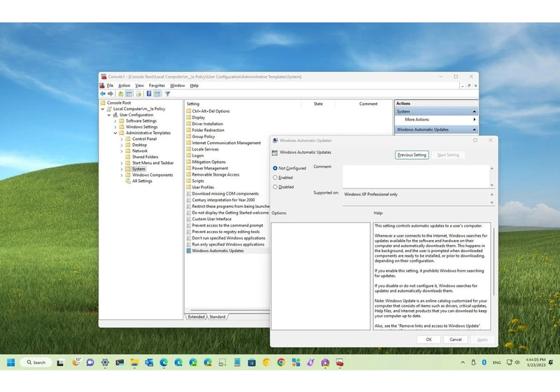This screenshot has width=560, height=392.
Task: Click the Forward arrow in the console toolbar
Action: [x=111, y=94]
